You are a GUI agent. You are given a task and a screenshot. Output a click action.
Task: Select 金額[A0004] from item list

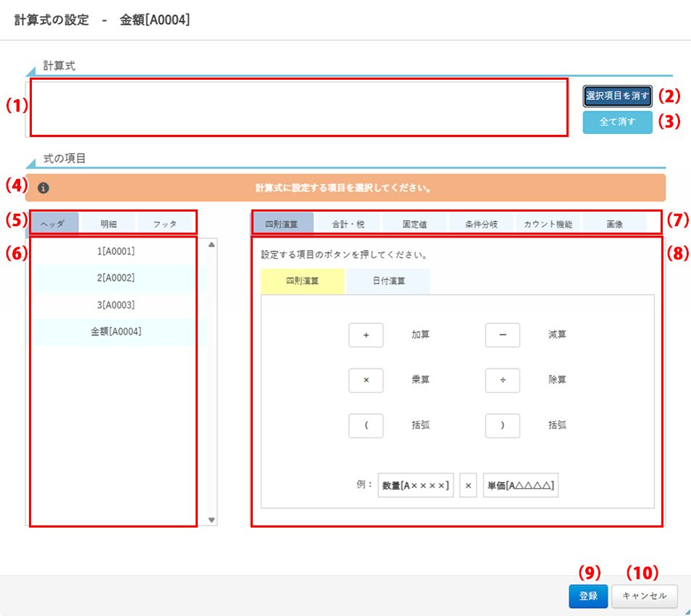[x=116, y=331]
